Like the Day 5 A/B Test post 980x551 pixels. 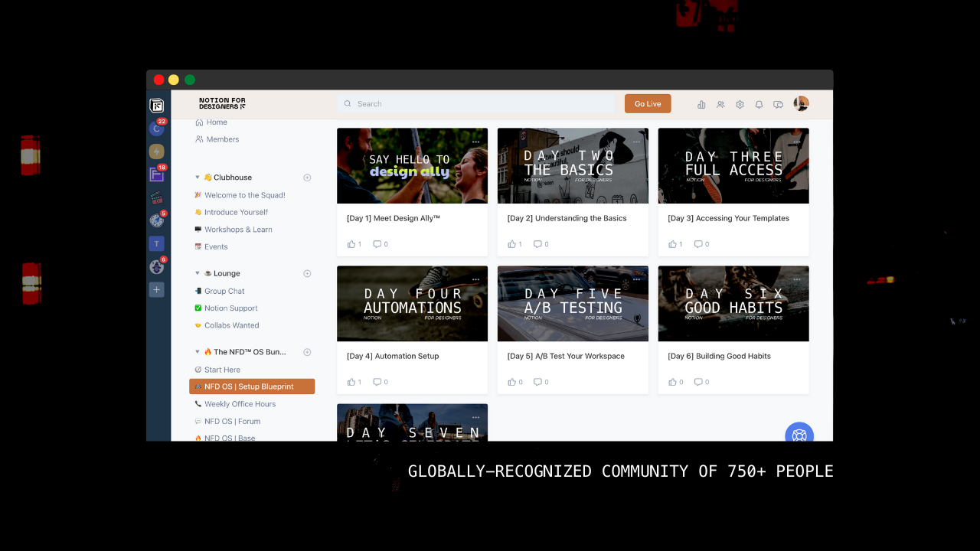[x=512, y=382]
